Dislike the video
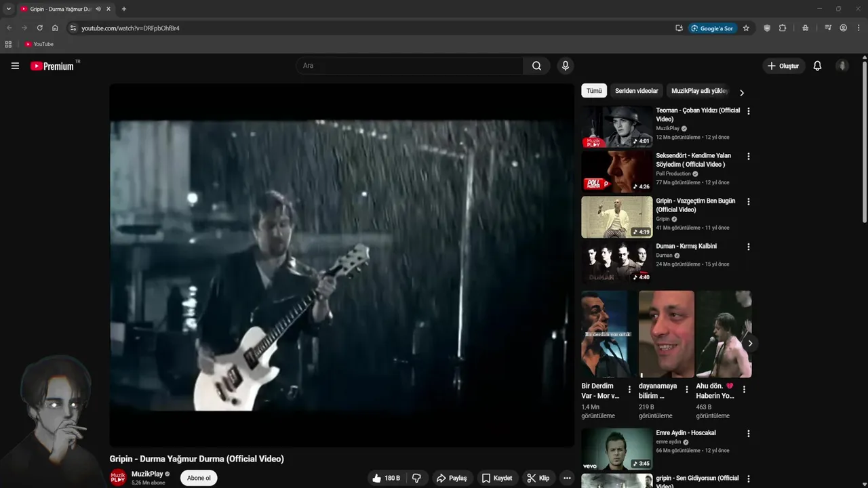868x488 pixels. [x=416, y=478]
